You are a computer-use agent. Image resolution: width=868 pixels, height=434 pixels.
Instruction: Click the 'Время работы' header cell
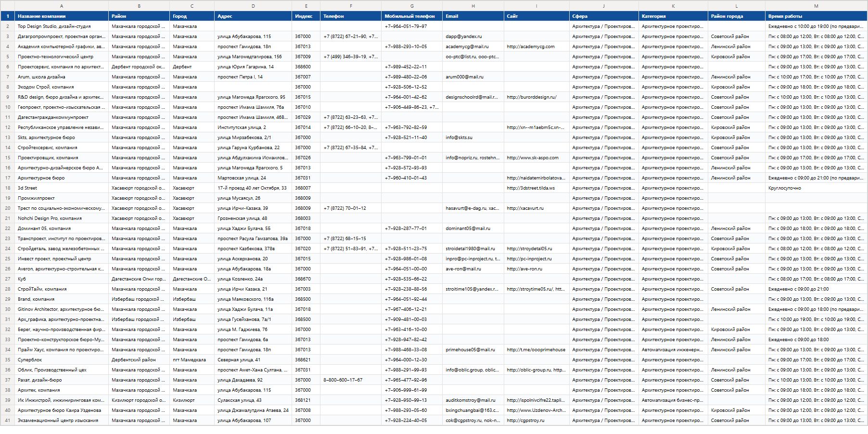[816, 16]
